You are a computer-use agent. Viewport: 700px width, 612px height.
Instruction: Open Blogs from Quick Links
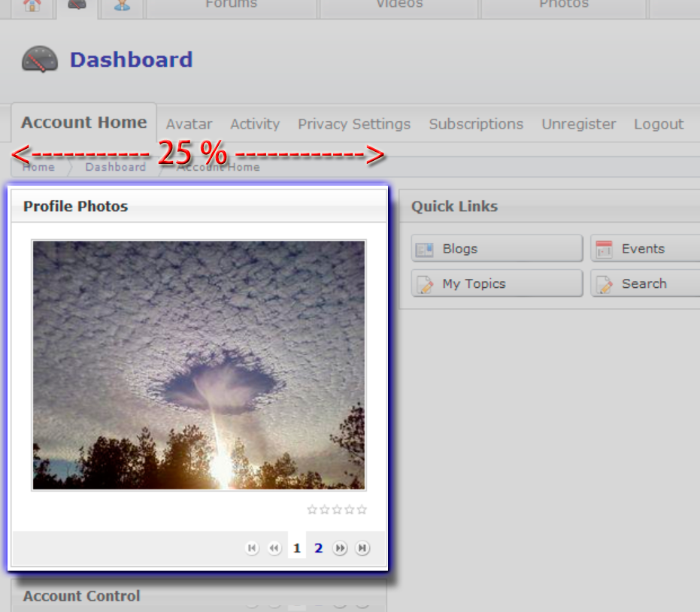pyautogui.click(x=497, y=249)
